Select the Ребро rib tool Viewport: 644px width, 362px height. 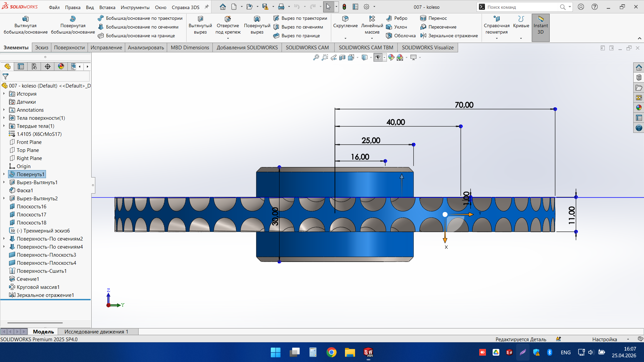pos(397,18)
